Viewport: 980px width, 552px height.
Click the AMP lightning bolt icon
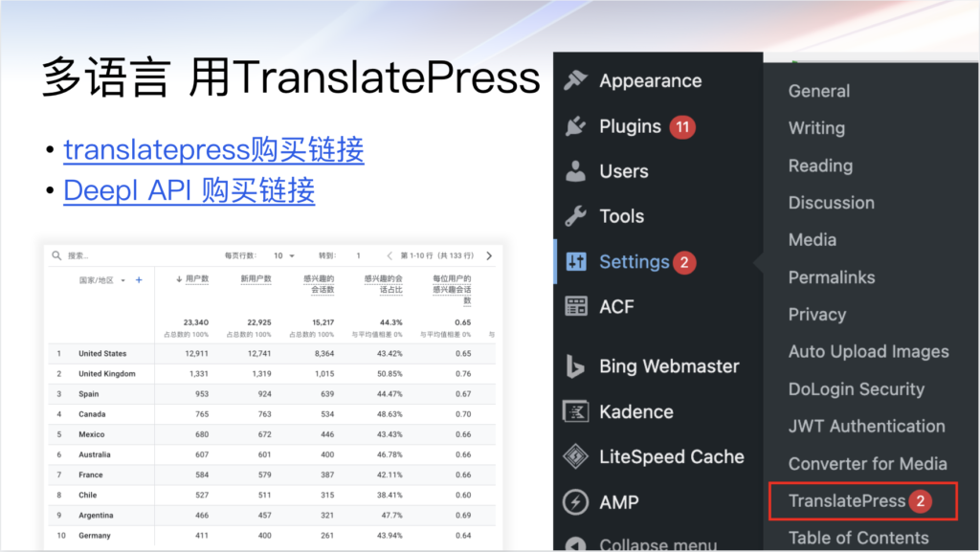tap(575, 502)
